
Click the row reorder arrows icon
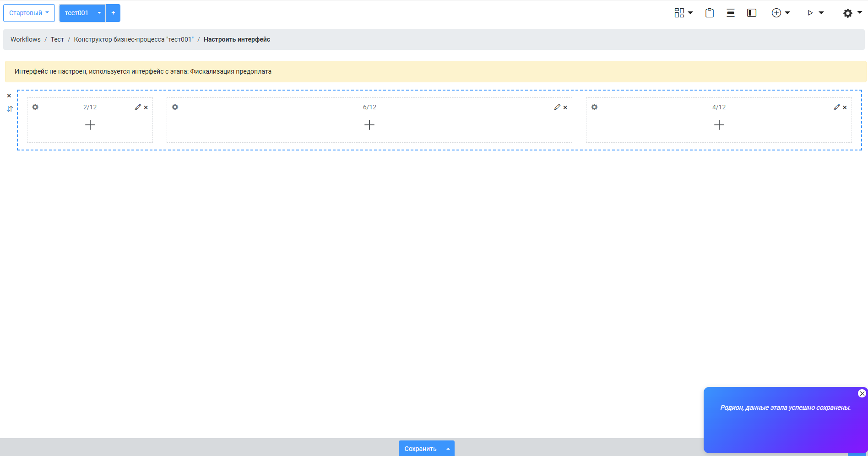[x=9, y=109]
